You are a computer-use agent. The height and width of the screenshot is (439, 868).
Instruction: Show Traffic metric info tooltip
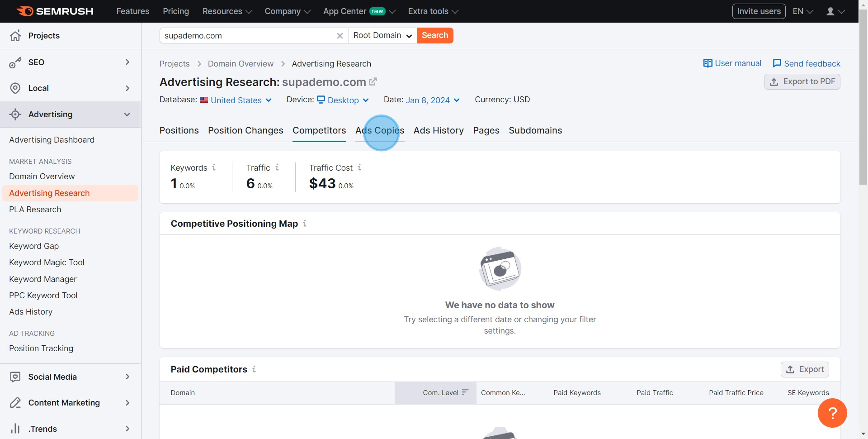pyautogui.click(x=277, y=167)
